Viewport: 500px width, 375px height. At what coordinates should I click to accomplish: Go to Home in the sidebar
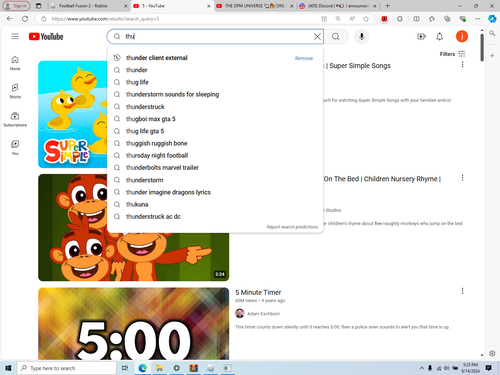15,63
